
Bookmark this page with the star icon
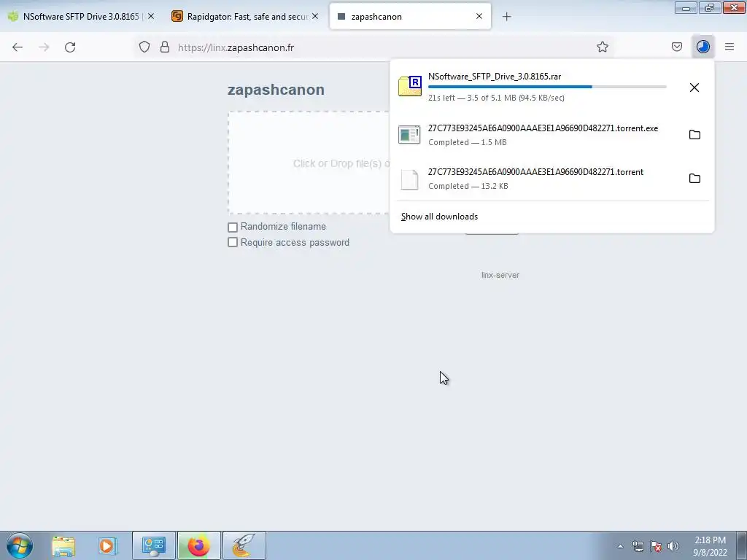click(x=602, y=47)
